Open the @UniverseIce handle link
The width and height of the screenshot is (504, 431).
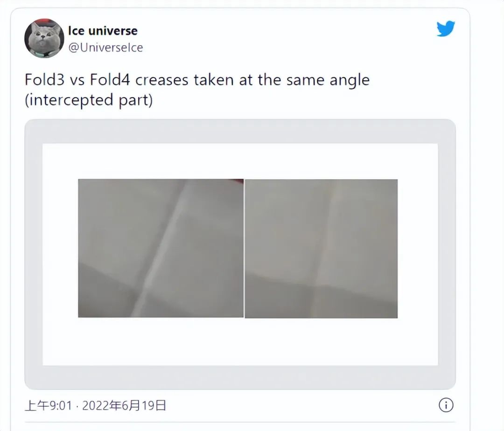[106, 48]
